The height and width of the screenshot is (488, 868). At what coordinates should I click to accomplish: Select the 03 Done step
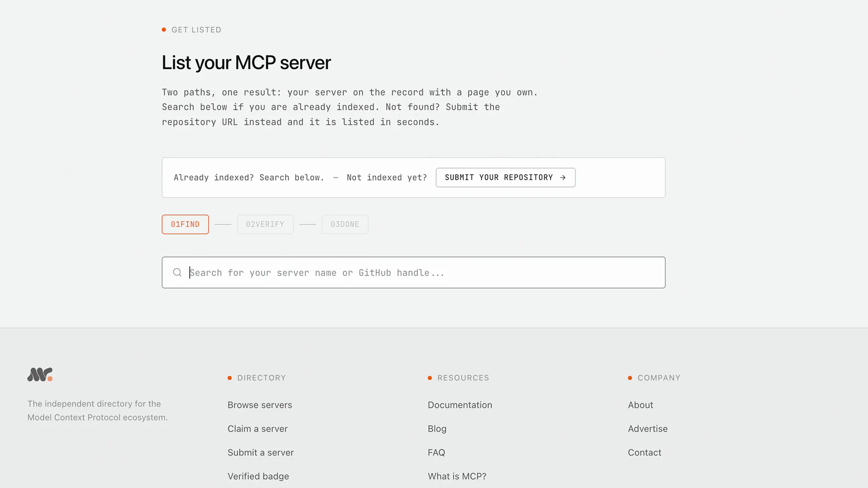tap(345, 224)
